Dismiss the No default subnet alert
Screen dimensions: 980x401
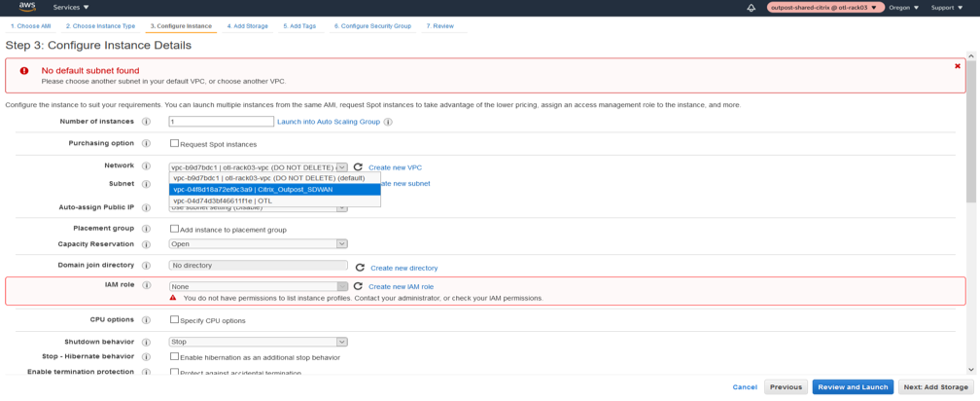tap(957, 65)
